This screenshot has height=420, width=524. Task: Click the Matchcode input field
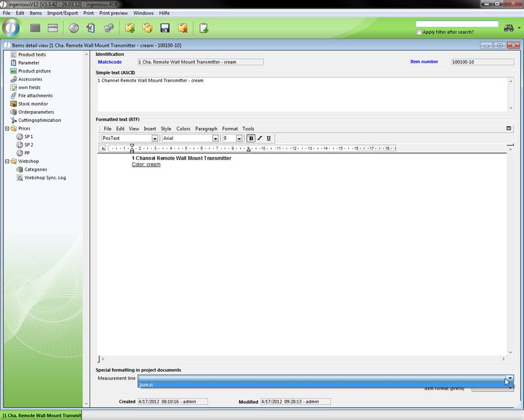(201, 62)
